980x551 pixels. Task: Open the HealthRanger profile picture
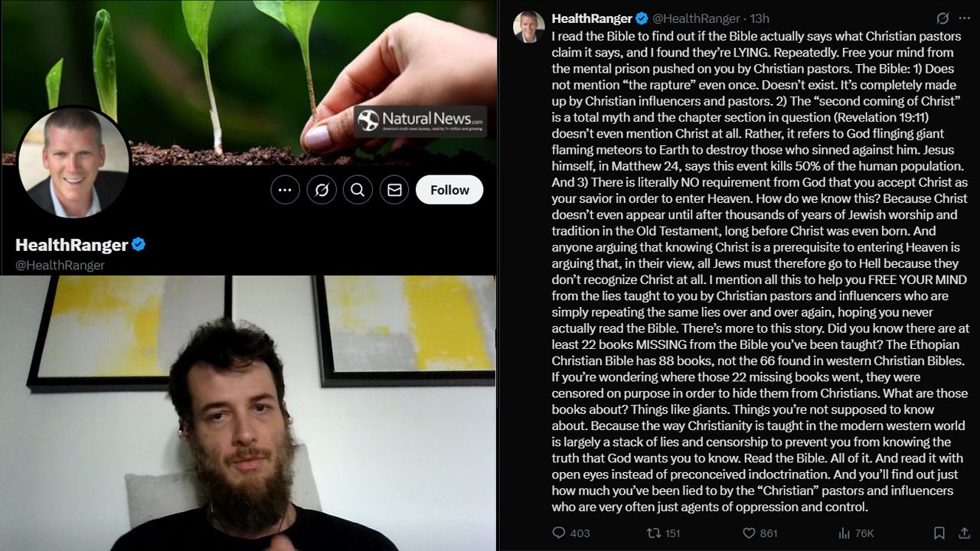tap(73, 162)
